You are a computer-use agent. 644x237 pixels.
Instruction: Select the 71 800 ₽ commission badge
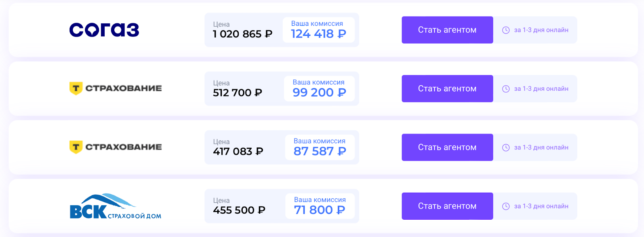pos(320,206)
